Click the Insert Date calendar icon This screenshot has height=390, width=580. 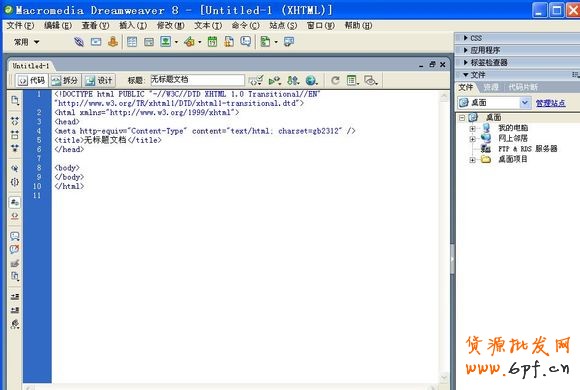pos(212,42)
